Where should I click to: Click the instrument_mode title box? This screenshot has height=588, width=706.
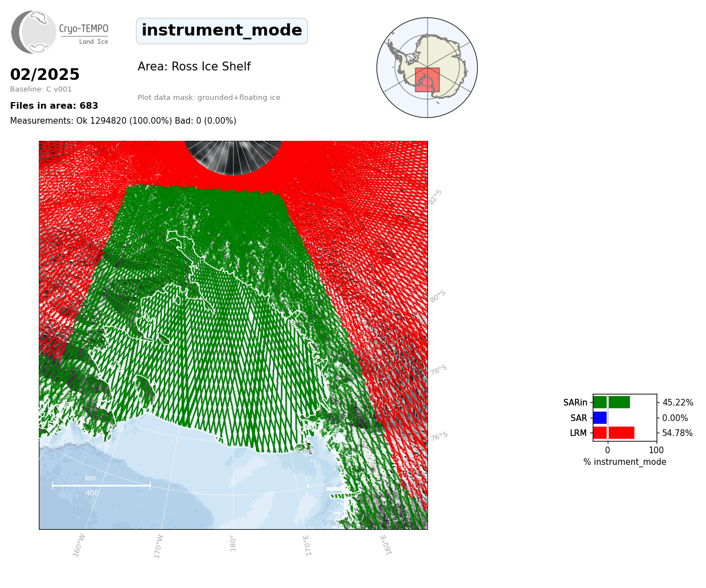tap(222, 31)
